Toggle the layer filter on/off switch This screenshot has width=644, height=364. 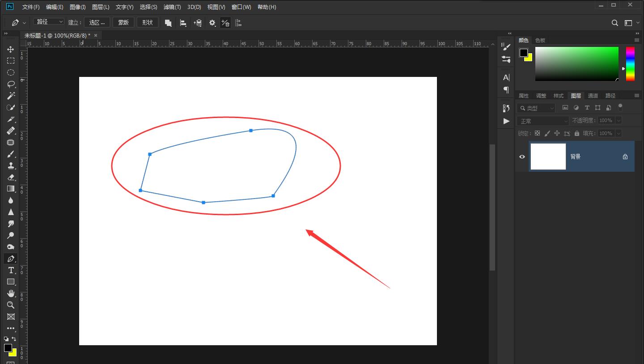(620, 107)
